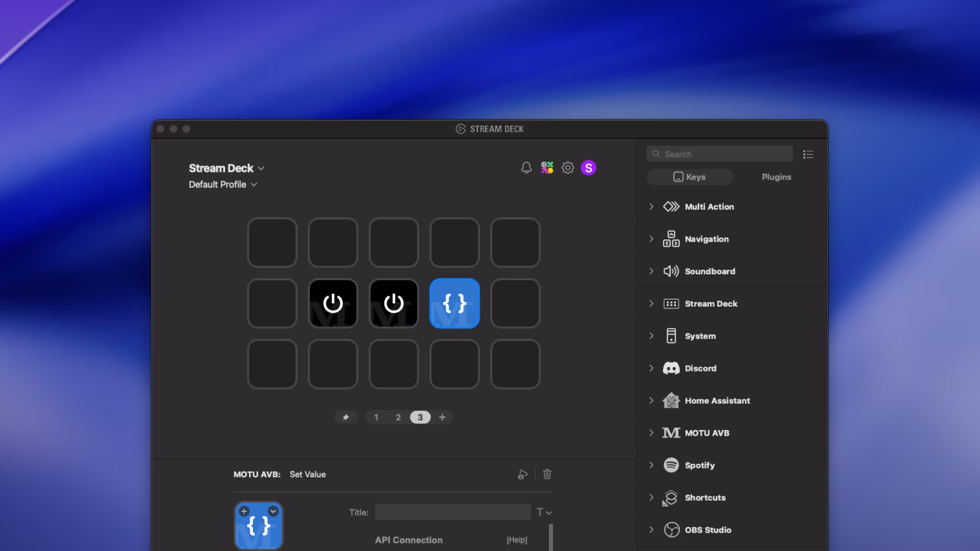The height and width of the screenshot is (551, 980).
Task: Toggle the actions list view icon
Action: click(x=808, y=154)
